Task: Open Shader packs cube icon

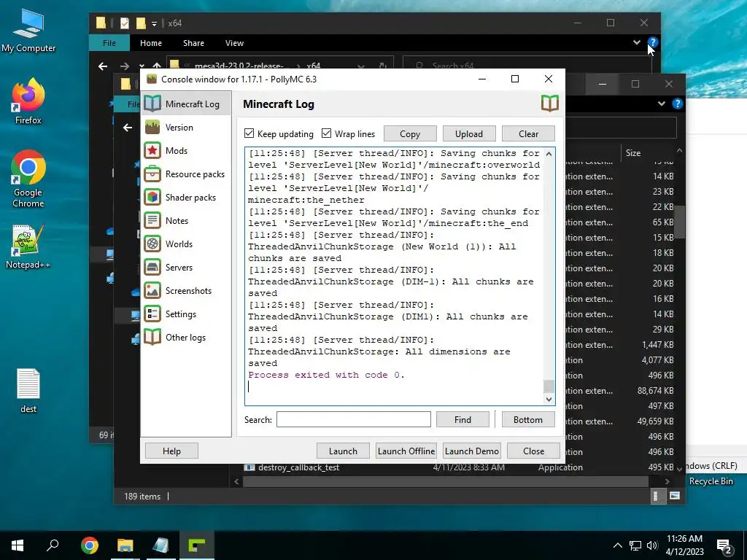Action: pyautogui.click(x=152, y=197)
